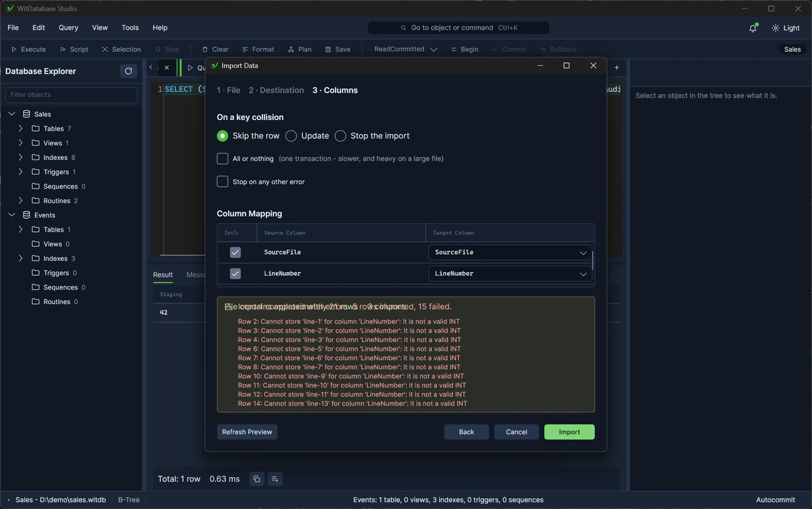Select Update radio option

tap(291, 136)
